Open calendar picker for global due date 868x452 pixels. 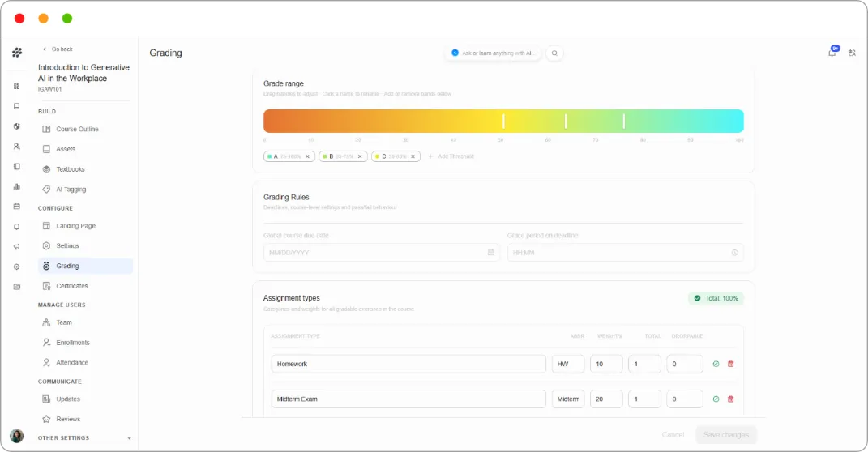pyautogui.click(x=490, y=252)
